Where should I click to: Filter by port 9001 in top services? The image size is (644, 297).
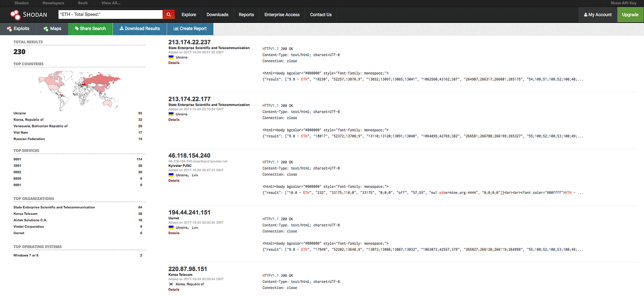[x=17, y=159]
